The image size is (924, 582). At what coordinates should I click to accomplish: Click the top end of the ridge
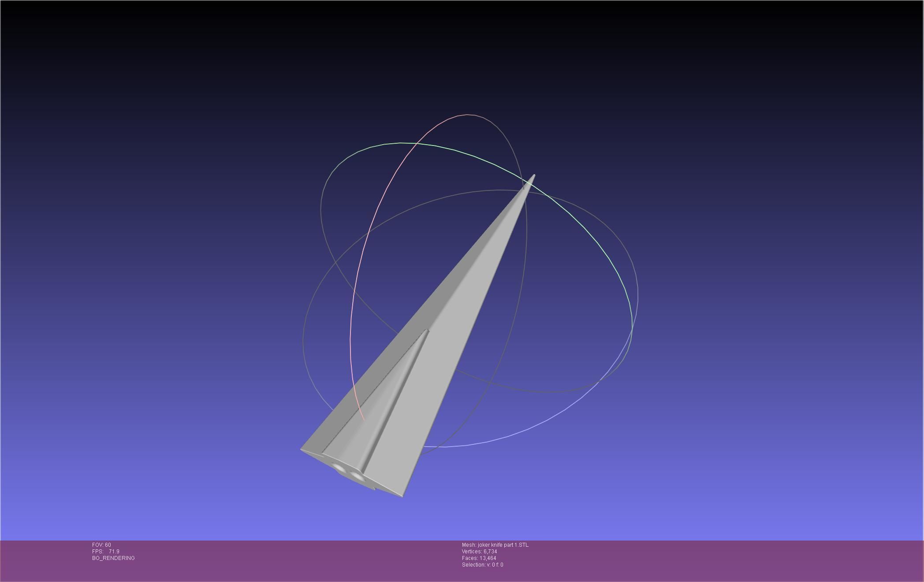pos(427,330)
